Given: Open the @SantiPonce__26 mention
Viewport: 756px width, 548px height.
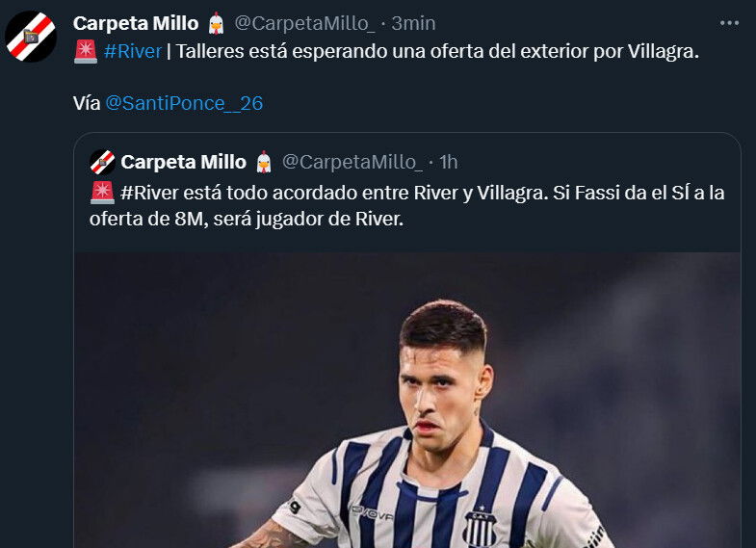Looking at the screenshot, I should click(x=184, y=103).
